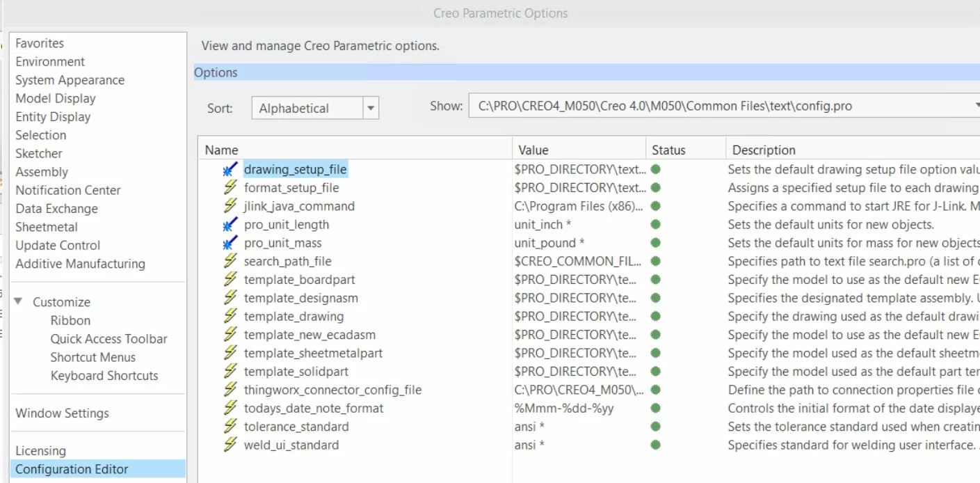Screen dimensions: 980x483
Task: Select Shortcut Menus under Customize
Action: 93,357
